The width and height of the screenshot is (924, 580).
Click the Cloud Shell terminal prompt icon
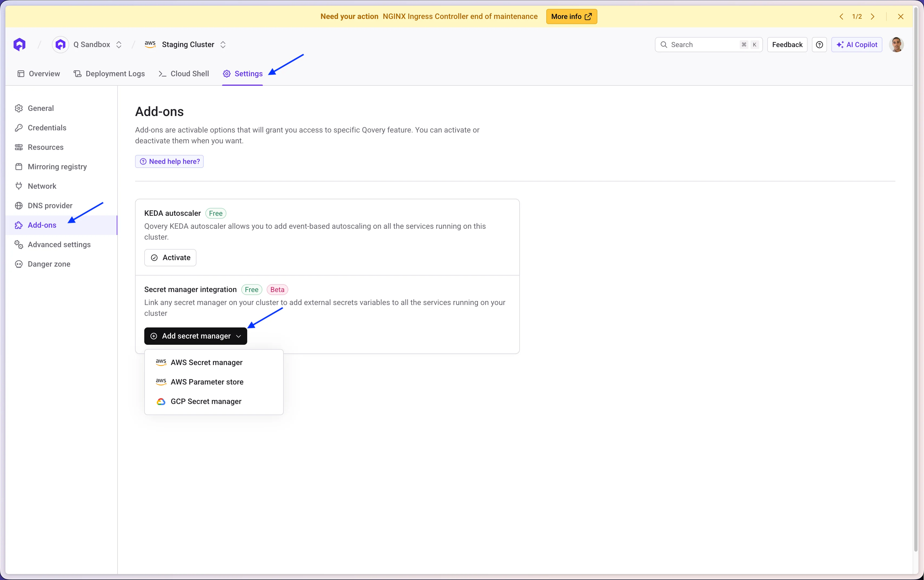pos(162,74)
